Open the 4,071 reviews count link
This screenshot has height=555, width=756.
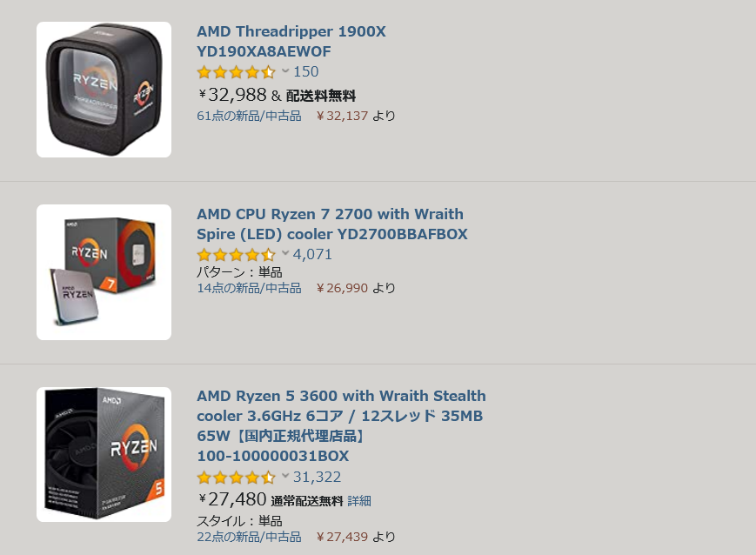coord(312,254)
